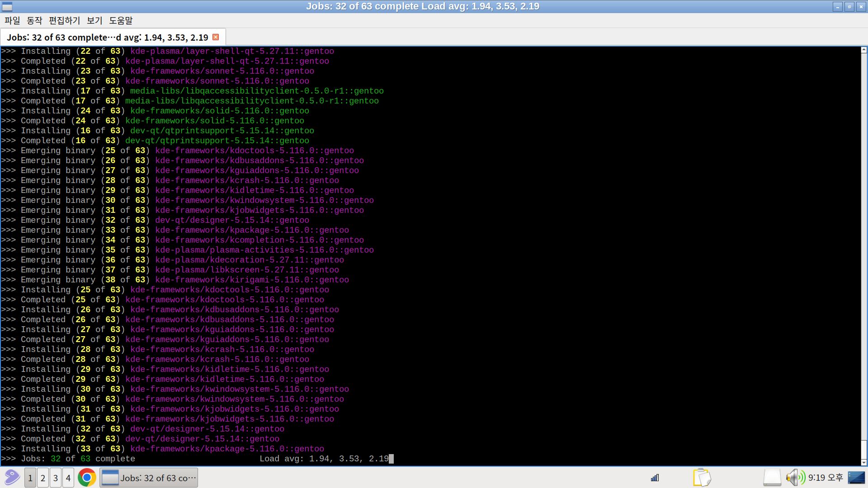Screen dimensions: 868x488
Task: Click the network signal tray icon
Action: [x=655, y=478]
